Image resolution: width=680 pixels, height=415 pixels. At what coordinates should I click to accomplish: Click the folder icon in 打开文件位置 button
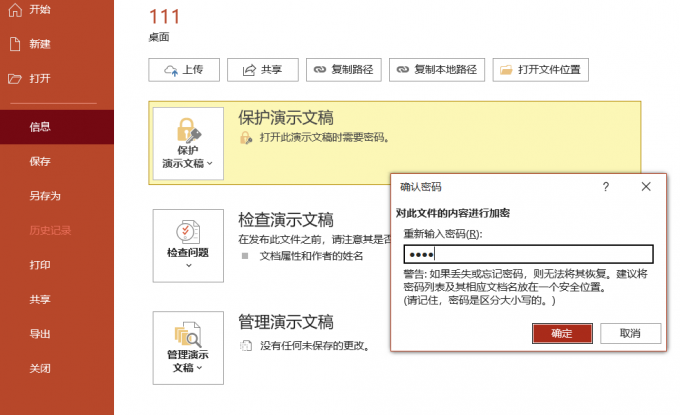(506, 70)
